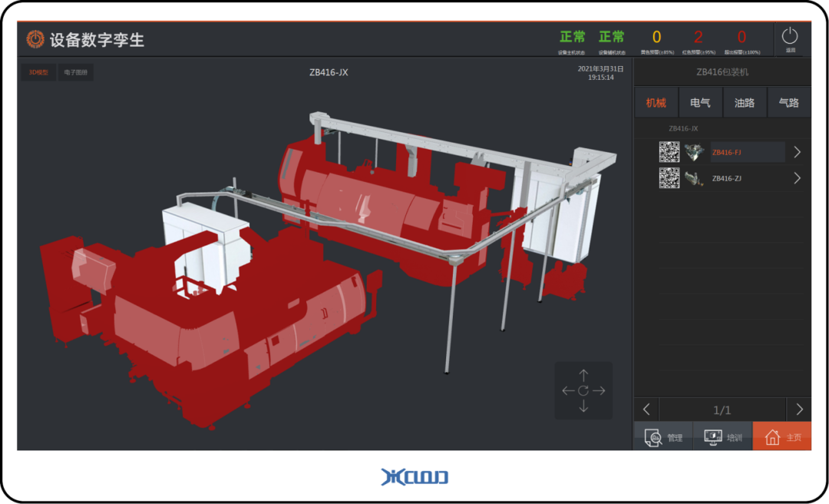The width and height of the screenshot is (829, 504).
Task: Open the 培训 training section
Action: click(723, 436)
